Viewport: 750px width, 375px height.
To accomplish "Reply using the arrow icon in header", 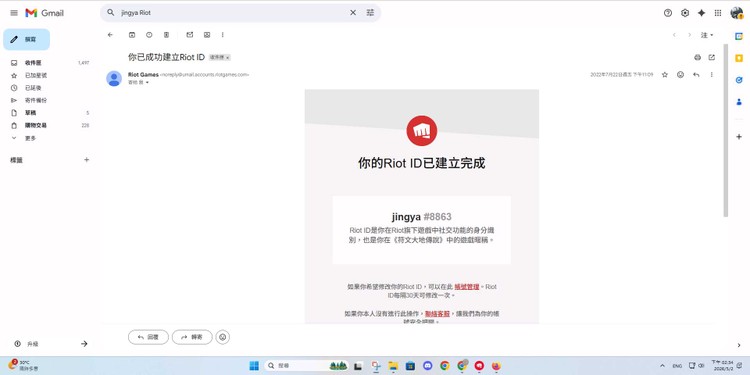I will (x=696, y=75).
